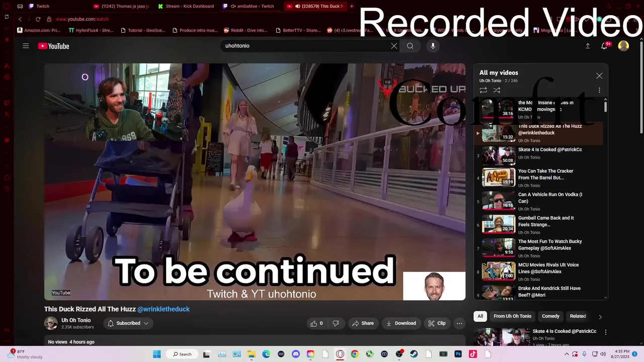This screenshot has width=644, height=362.
Task: Download this video
Action: pyautogui.click(x=401, y=323)
